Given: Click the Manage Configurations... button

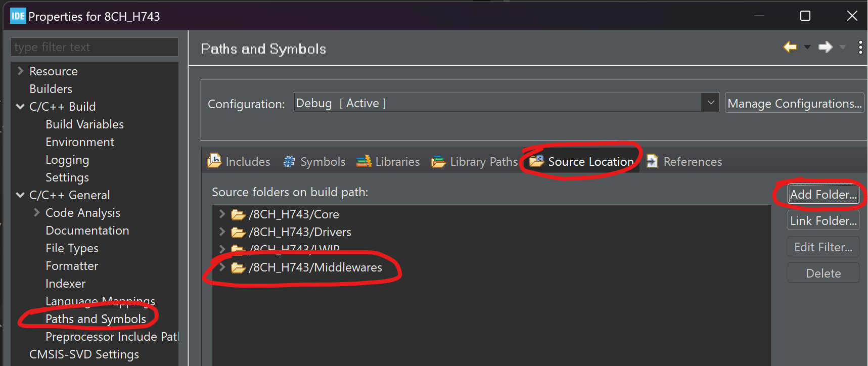Looking at the screenshot, I should pyautogui.click(x=794, y=103).
